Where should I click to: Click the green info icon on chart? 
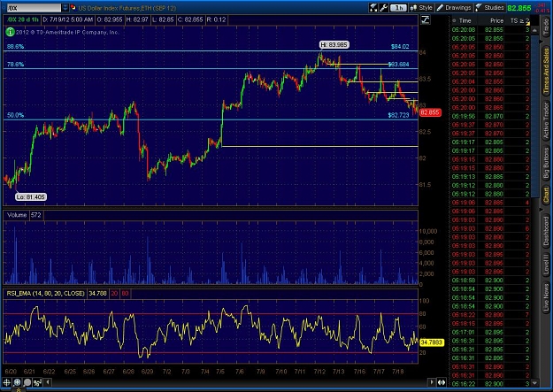10,32
